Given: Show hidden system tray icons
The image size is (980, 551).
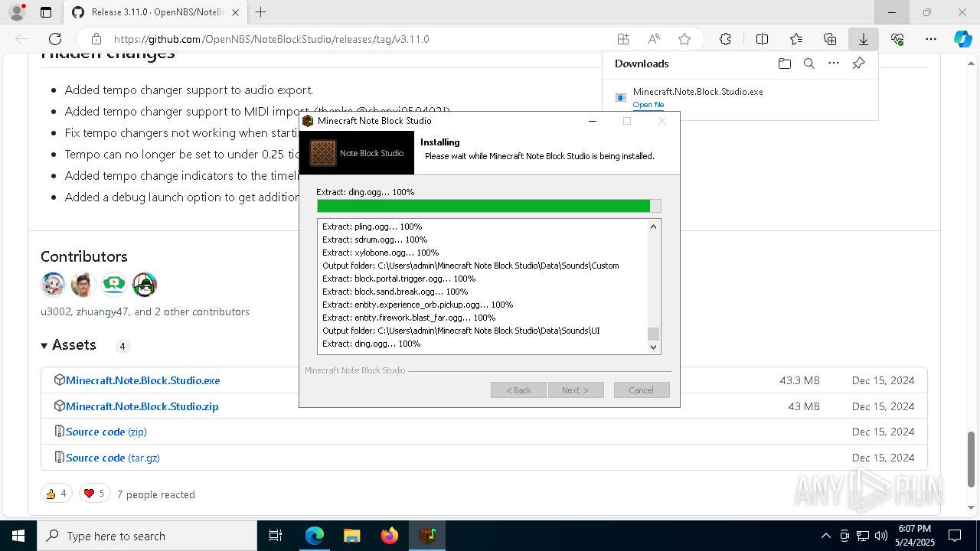Looking at the screenshot, I should pyautogui.click(x=825, y=536).
